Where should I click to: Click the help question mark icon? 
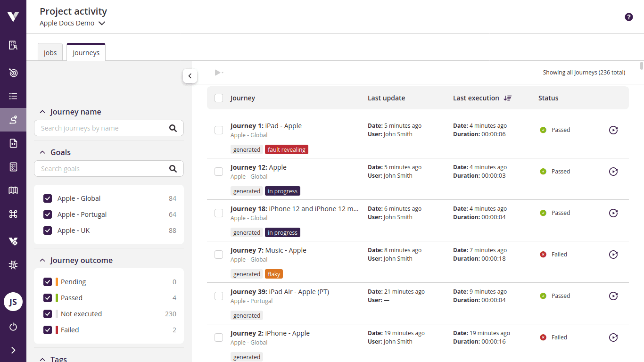(628, 16)
